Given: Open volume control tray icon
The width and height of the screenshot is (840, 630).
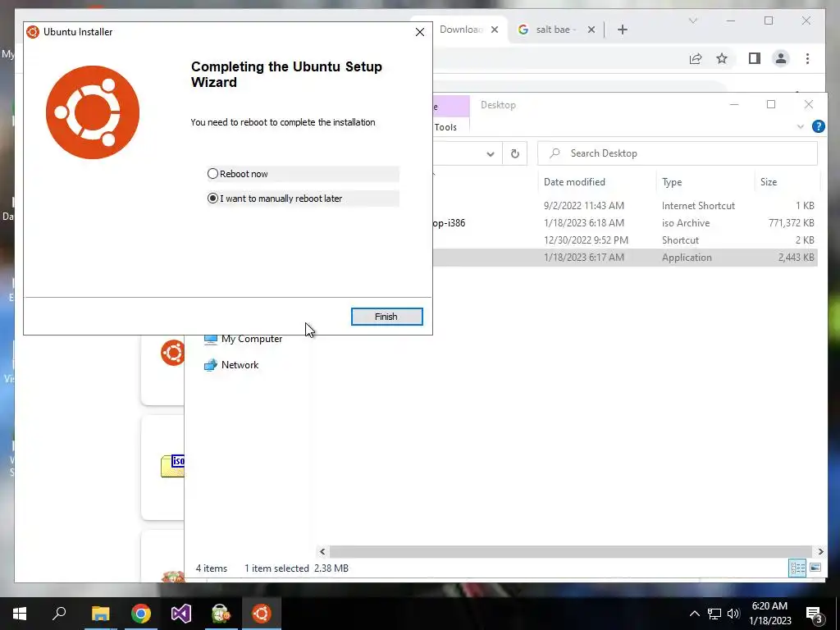Looking at the screenshot, I should click(x=733, y=614).
